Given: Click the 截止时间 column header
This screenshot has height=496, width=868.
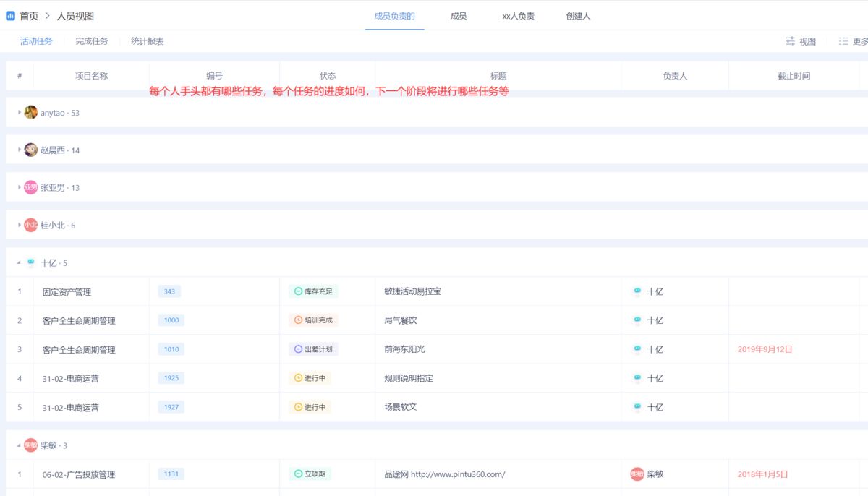Looking at the screenshot, I should click(793, 76).
